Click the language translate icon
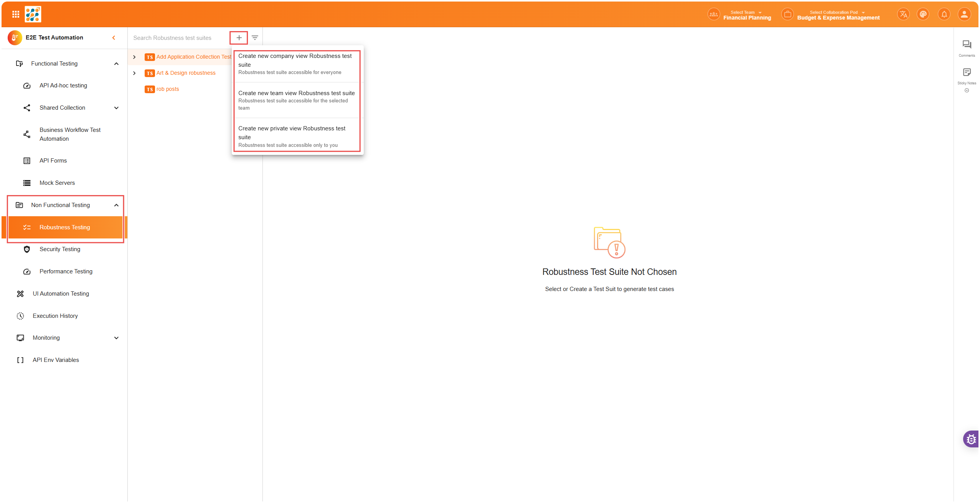Viewport: 980px width, 503px height. [x=903, y=15]
